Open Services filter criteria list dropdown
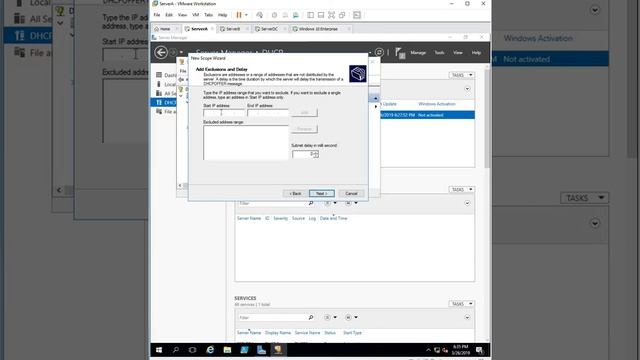 [330, 317]
